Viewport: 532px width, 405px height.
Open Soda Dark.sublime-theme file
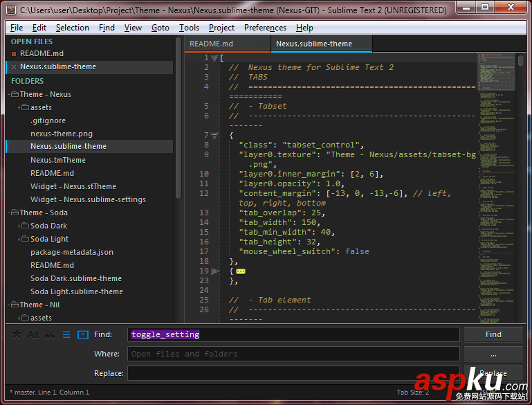click(76, 279)
